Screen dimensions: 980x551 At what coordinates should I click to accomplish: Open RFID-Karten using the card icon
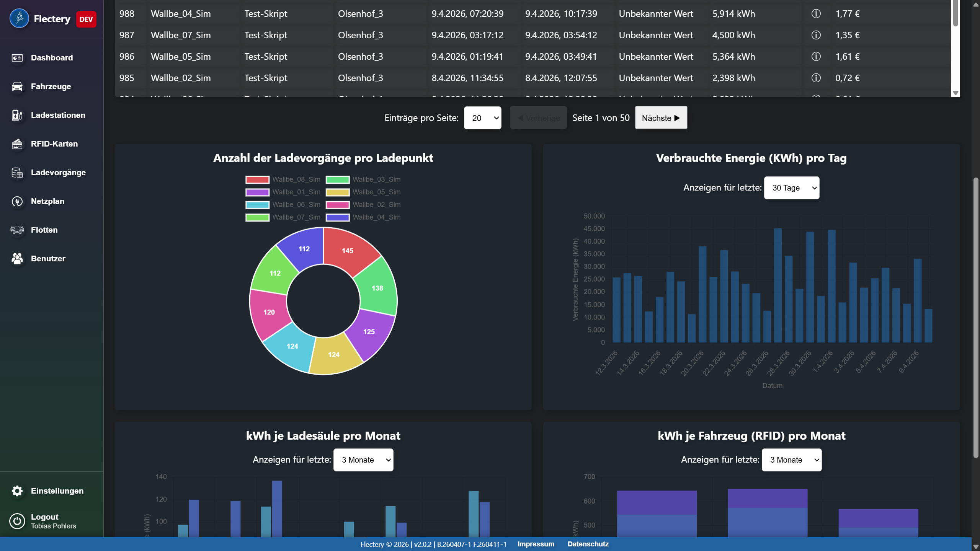(x=17, y=144)
